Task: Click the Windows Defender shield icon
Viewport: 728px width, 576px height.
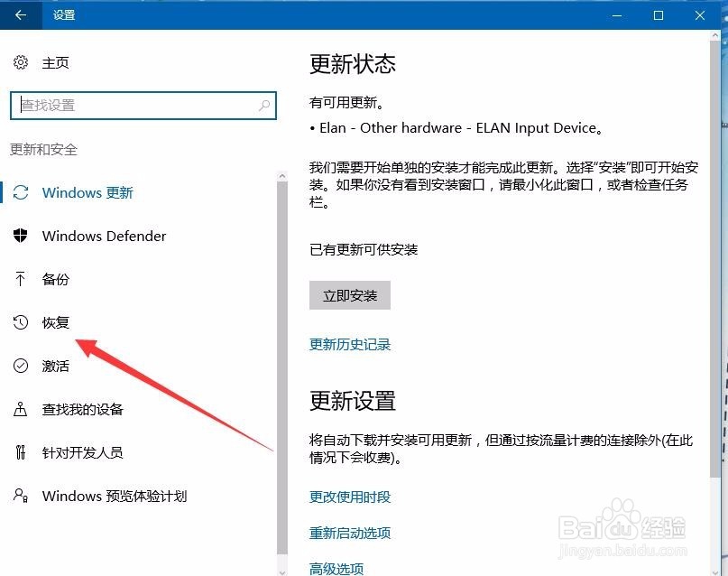Action: coord(20,236)
